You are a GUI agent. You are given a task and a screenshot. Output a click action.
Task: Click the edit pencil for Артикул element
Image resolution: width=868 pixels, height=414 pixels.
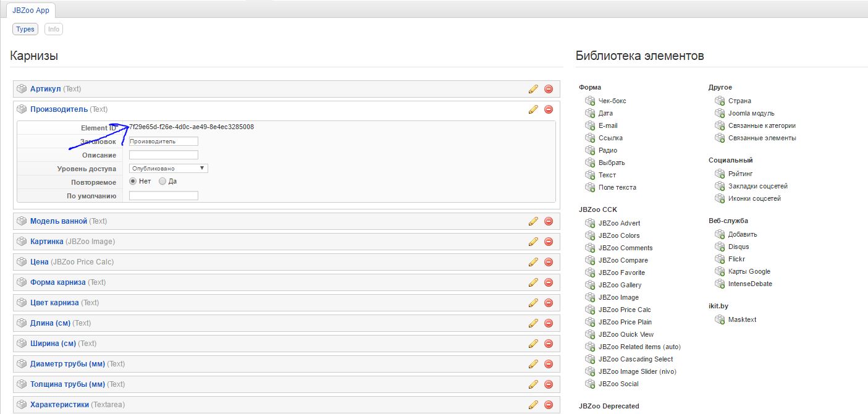[533, 89]
